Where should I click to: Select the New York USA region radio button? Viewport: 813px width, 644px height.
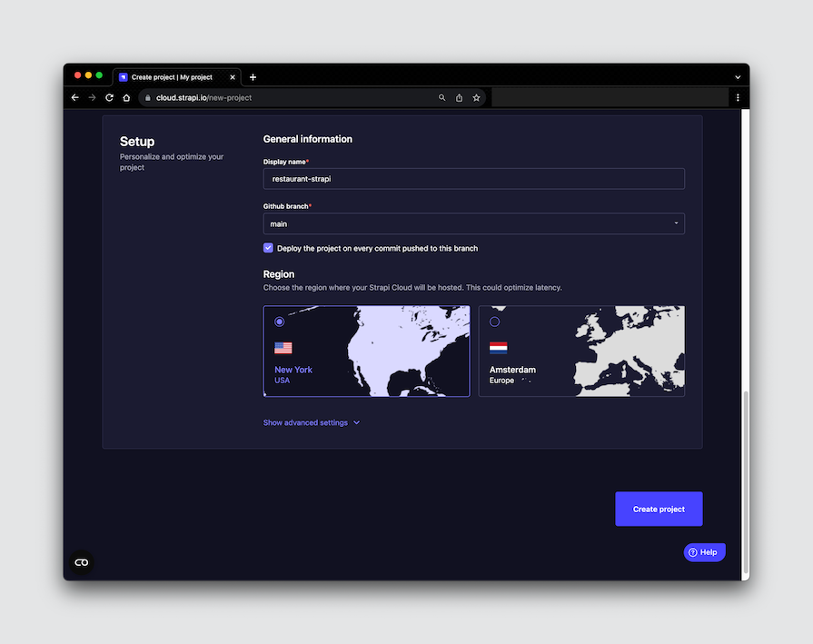coord(279,321)
